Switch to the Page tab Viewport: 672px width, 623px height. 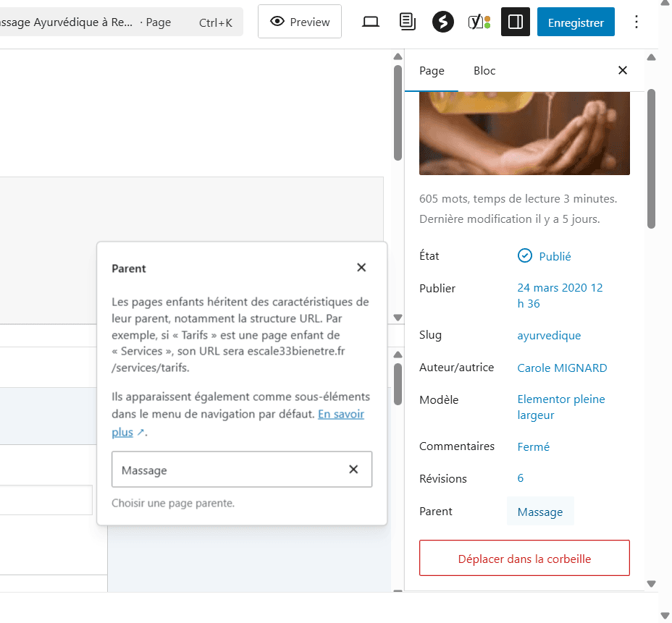(x=432, y=71)
